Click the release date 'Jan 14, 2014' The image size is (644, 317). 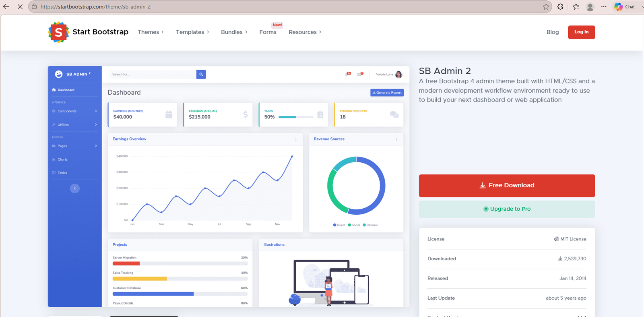(x=573, y=278)
